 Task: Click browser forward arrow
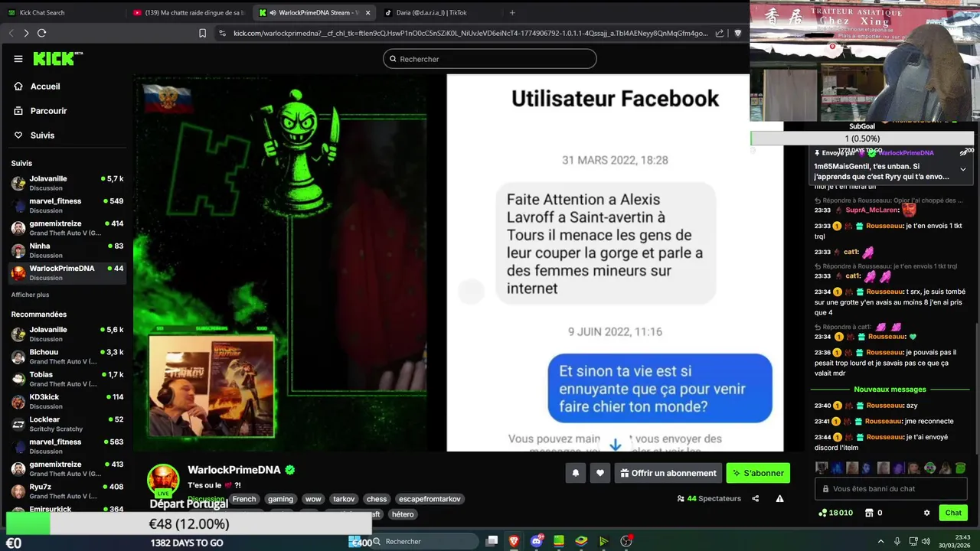[26, 33]
